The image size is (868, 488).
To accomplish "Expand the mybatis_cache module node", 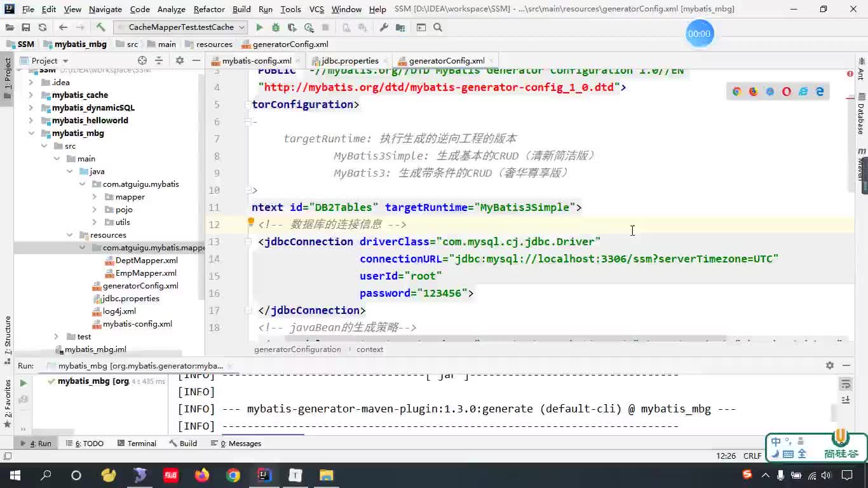I will coord(31,95).
